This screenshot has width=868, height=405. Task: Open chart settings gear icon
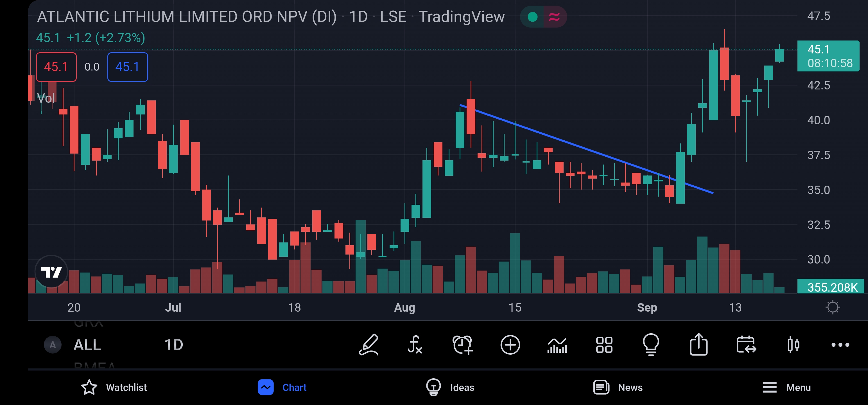point(833,307)
